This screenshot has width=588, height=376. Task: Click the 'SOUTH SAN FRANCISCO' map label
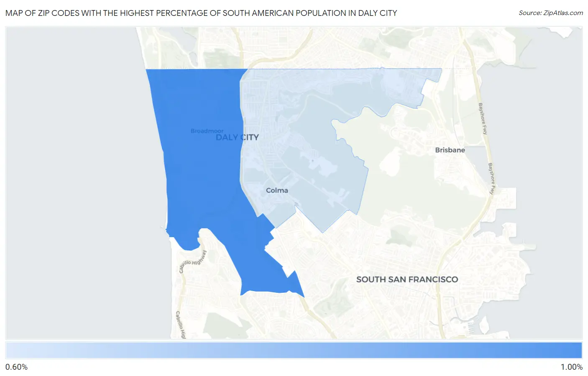[x=407, y=279]
